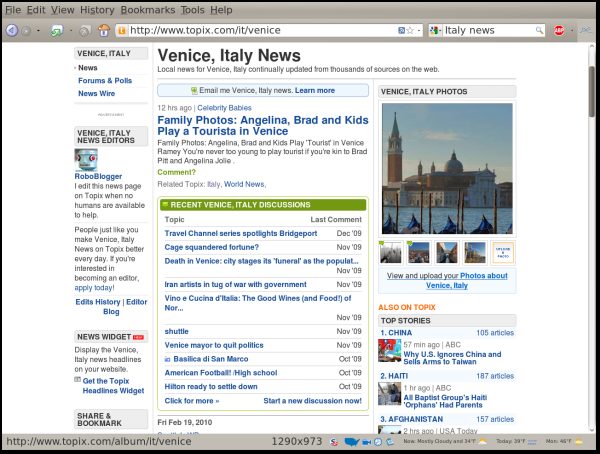The width and height of the screenshot is (600, 454).
Task: Click the orange site favicon in address bar
Action: click(122, 30)
